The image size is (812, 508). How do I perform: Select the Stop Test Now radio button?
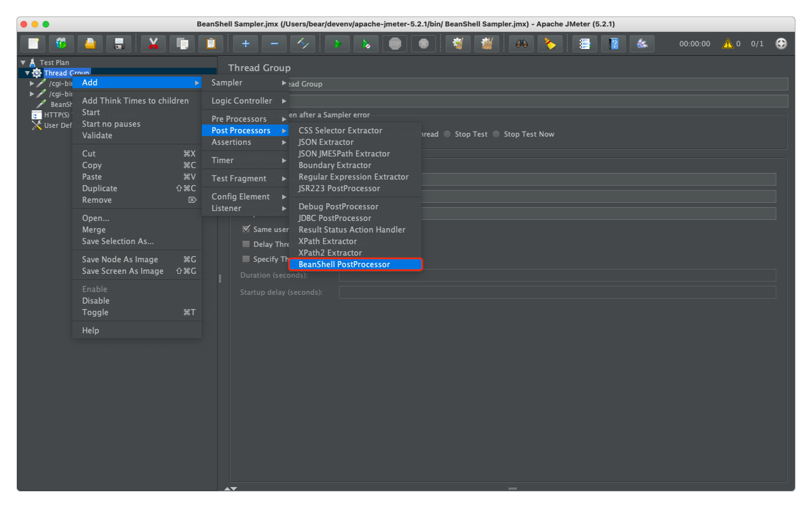(x=496, y=134)
